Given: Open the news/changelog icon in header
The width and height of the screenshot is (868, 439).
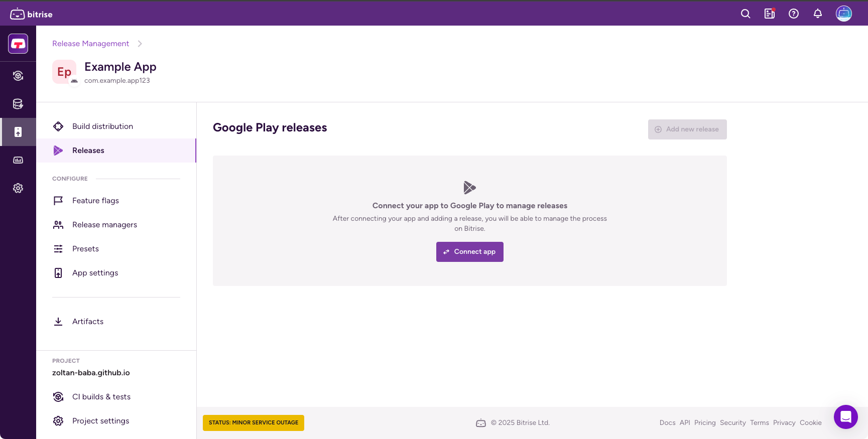Looking at the screenshot, I should (770, 14).
